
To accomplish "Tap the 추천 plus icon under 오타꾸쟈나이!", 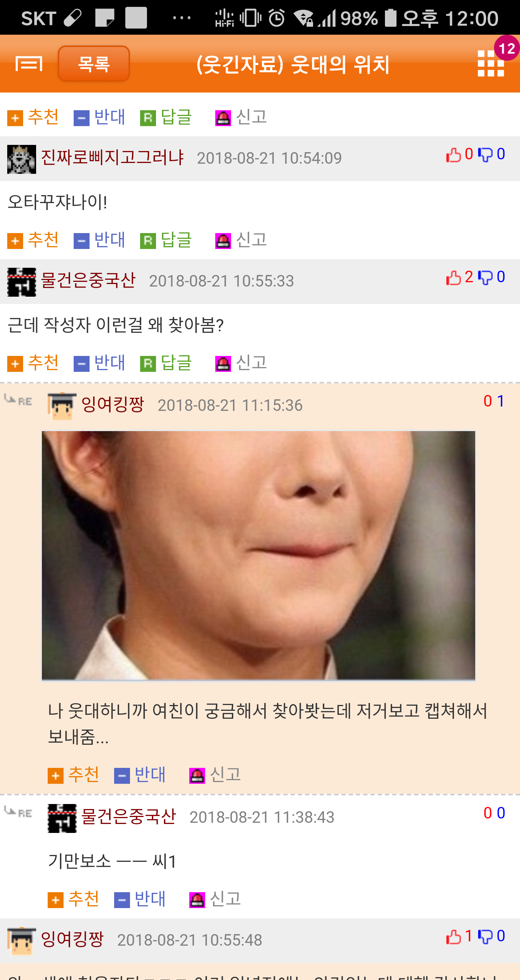I will 15,241.
